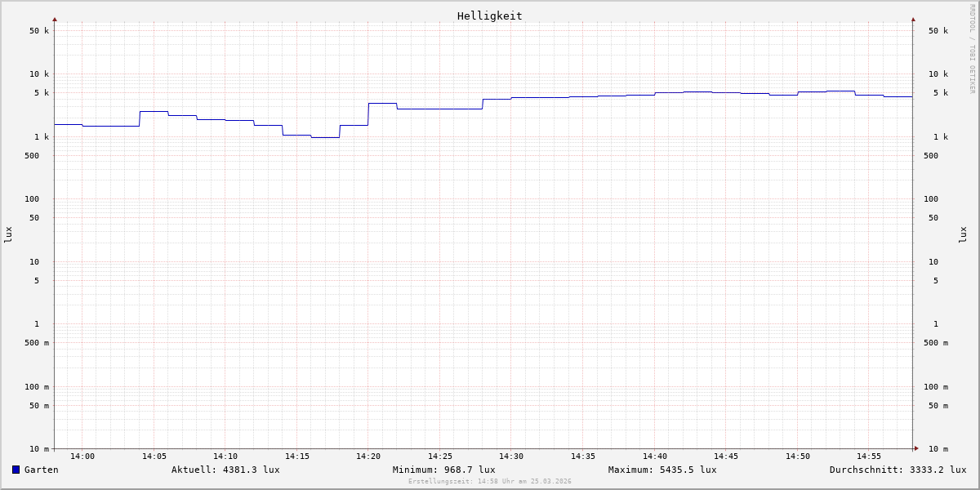Click the red arrow atop the right axis
This screenshot has height=490, width=980.
click(913, 19)
